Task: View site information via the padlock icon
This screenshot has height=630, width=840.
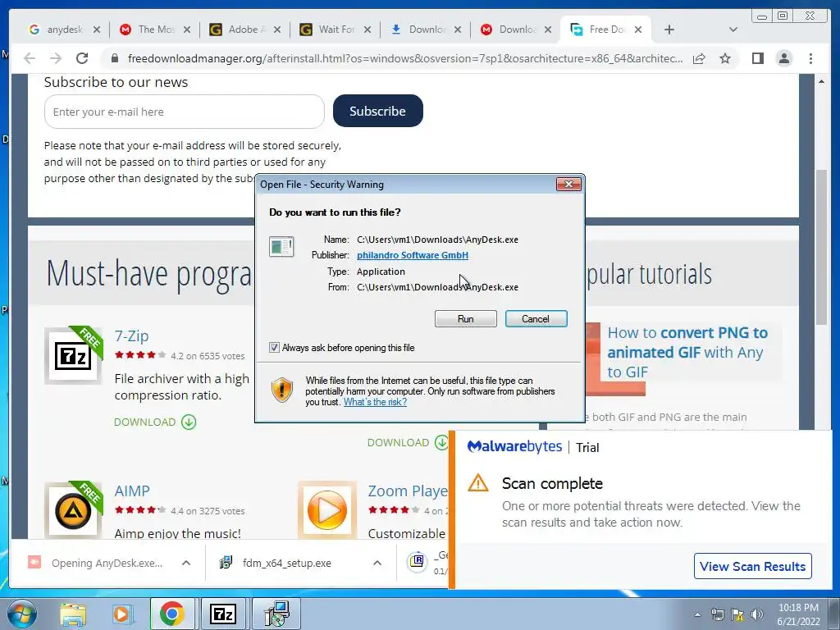Action: point(115,58)
